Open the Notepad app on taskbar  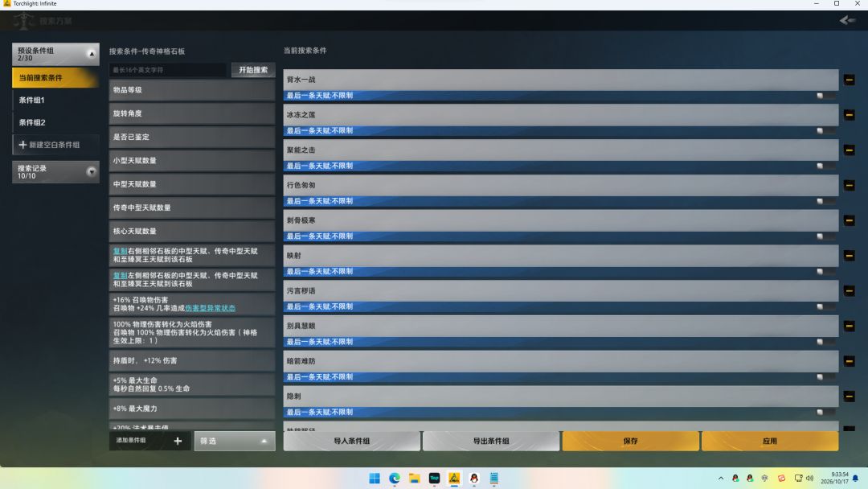[x=493, y=478]
